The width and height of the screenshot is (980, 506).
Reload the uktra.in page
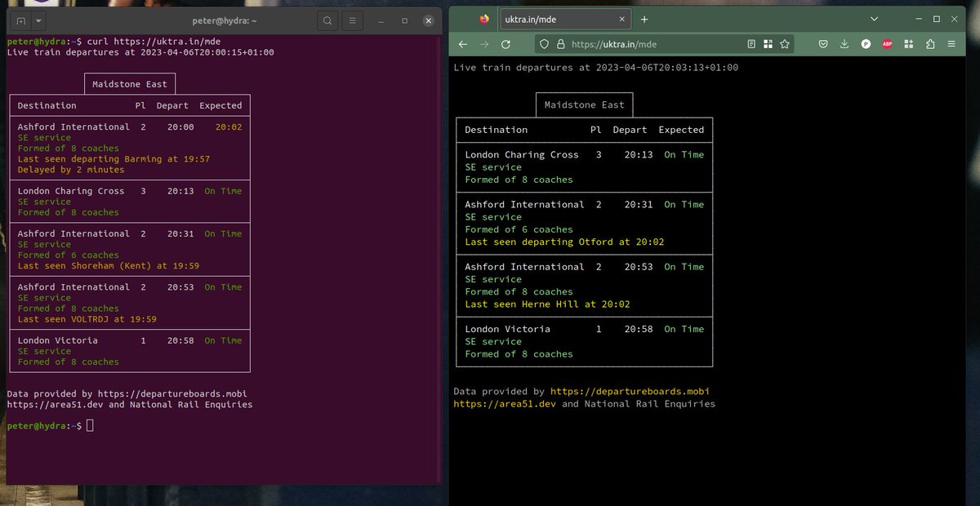pos(506,44)
